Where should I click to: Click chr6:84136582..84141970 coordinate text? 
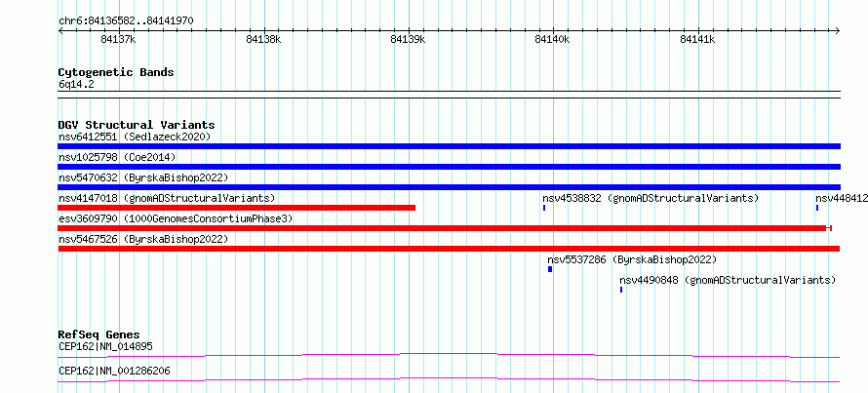126,21
